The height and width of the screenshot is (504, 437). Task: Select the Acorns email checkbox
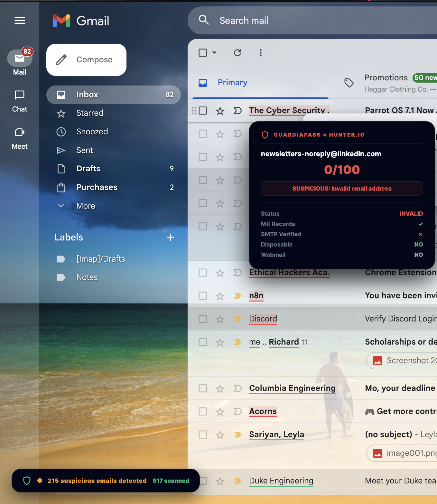203,412
